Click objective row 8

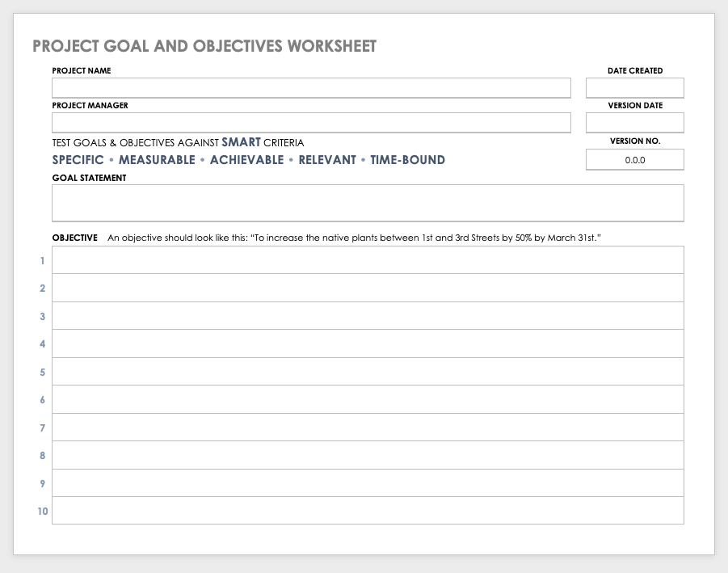click(x=368, y=455)
